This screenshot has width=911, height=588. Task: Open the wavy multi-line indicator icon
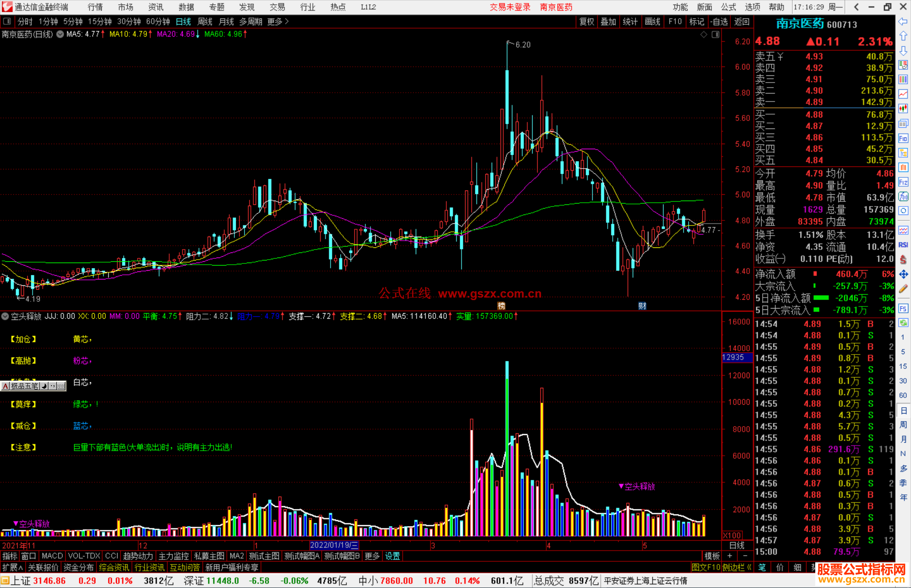coord(903,230)
